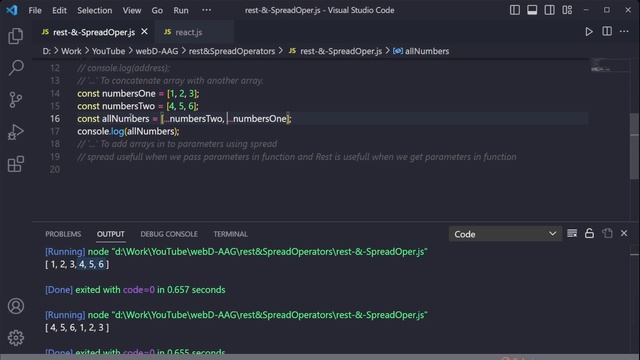Show more menu items ellipsis
This screenshot has width=640, height=360.
pyautogui.click(x=207, y=10)
